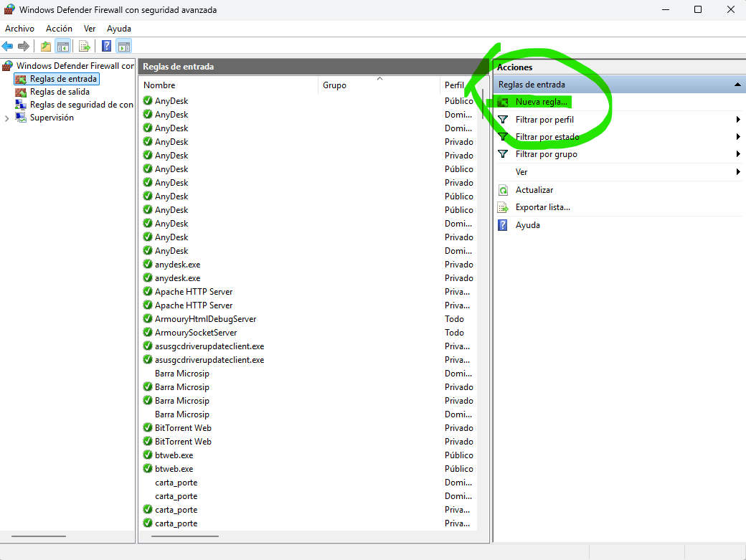Click the Supervisión tree node icon
The image size is (746, 560).
(21, 118)
